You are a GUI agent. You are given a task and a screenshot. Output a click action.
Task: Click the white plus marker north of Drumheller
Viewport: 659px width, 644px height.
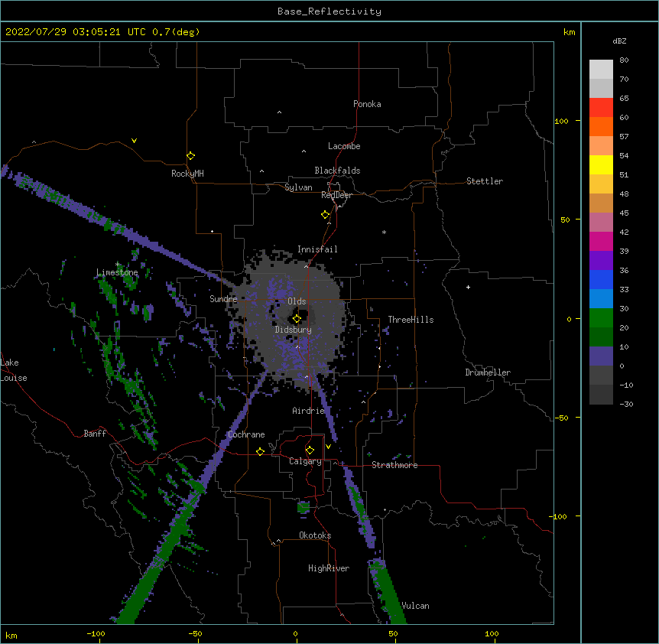tap(468, 287)
